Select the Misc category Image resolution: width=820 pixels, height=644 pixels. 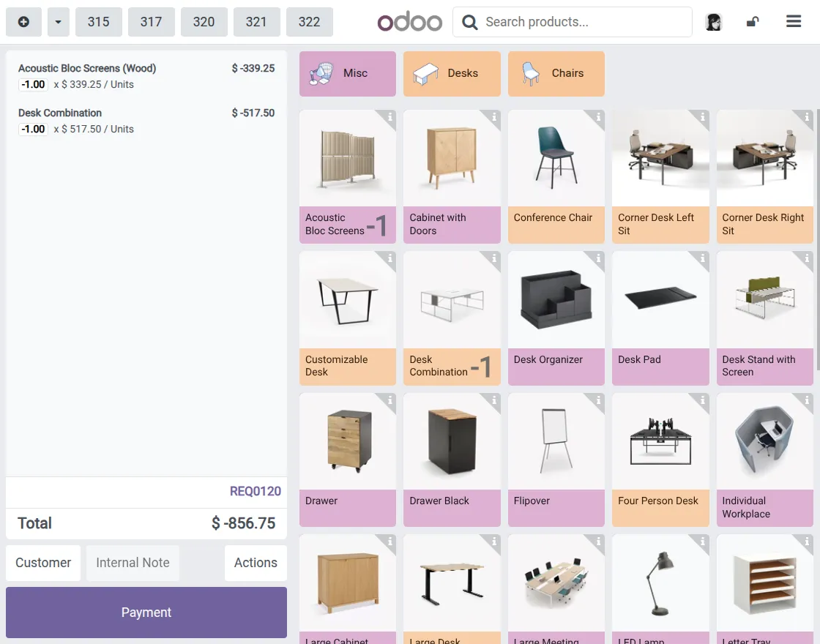[348, 74]
